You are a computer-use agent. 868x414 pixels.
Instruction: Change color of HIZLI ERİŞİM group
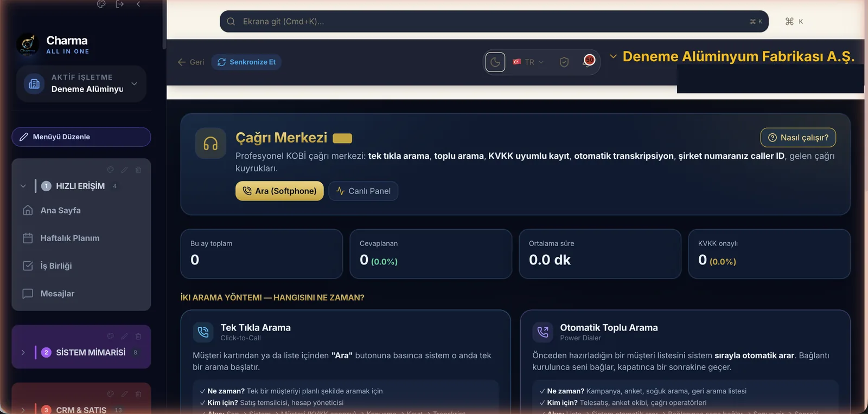pos(110,170)
